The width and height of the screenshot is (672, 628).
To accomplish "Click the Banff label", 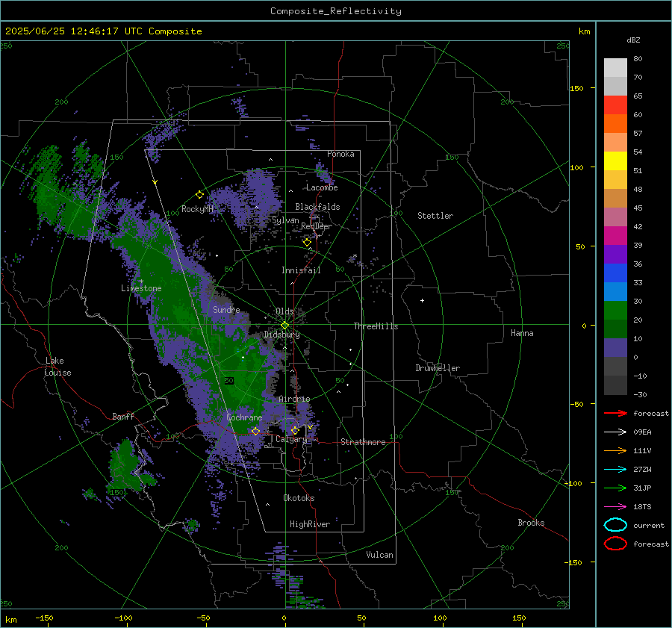I will 123,416.
